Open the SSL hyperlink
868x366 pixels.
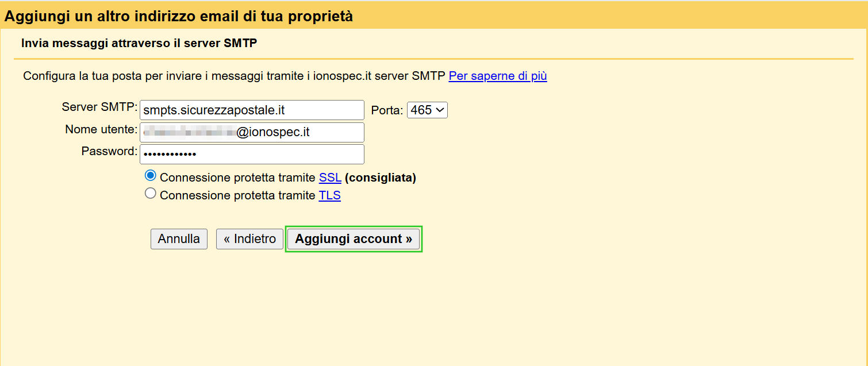click(x=330, y=178)
